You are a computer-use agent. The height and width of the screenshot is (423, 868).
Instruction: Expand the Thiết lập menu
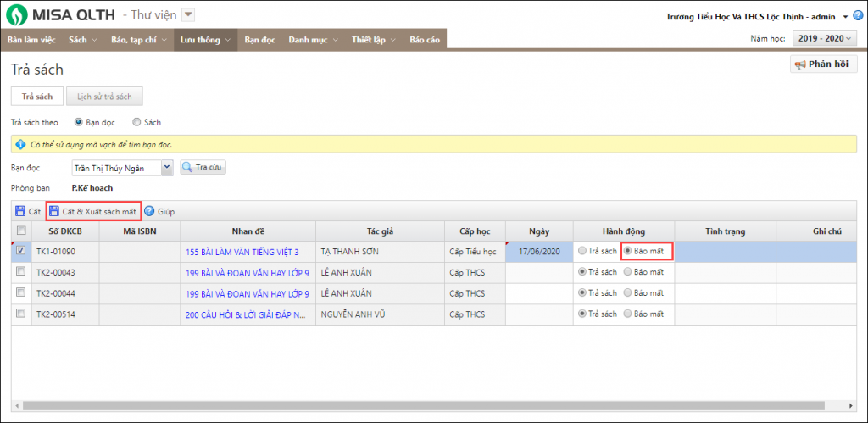pyautogui.click(x=374, y=40)
